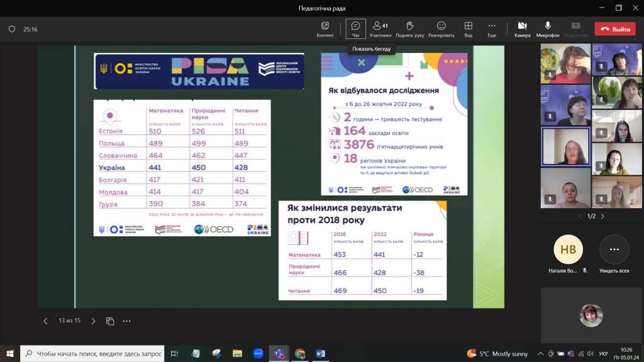
Task: Open Task View on the taskbar
Action: click(x=174, y=353)
